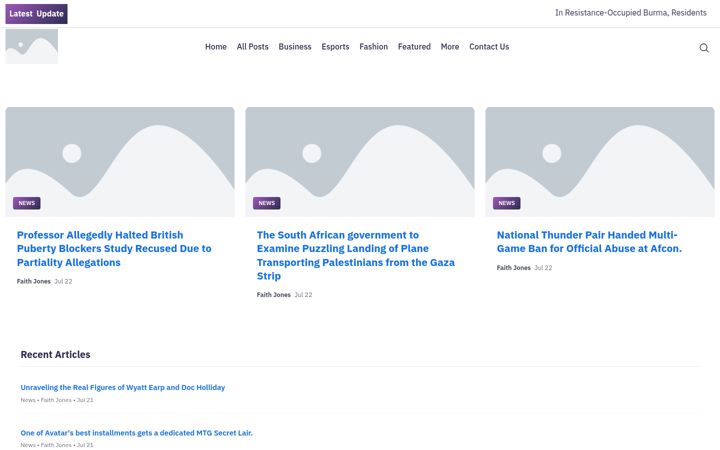
Task: Navigate to the Fashion section
Action: pyautogui.click(x=373, y=47)
